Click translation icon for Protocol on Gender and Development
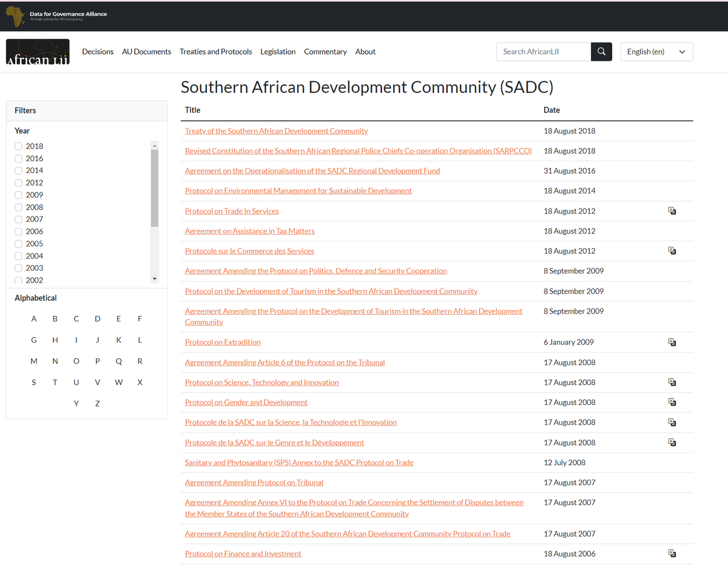Viewport: 728px width, 567px height. 672,403
